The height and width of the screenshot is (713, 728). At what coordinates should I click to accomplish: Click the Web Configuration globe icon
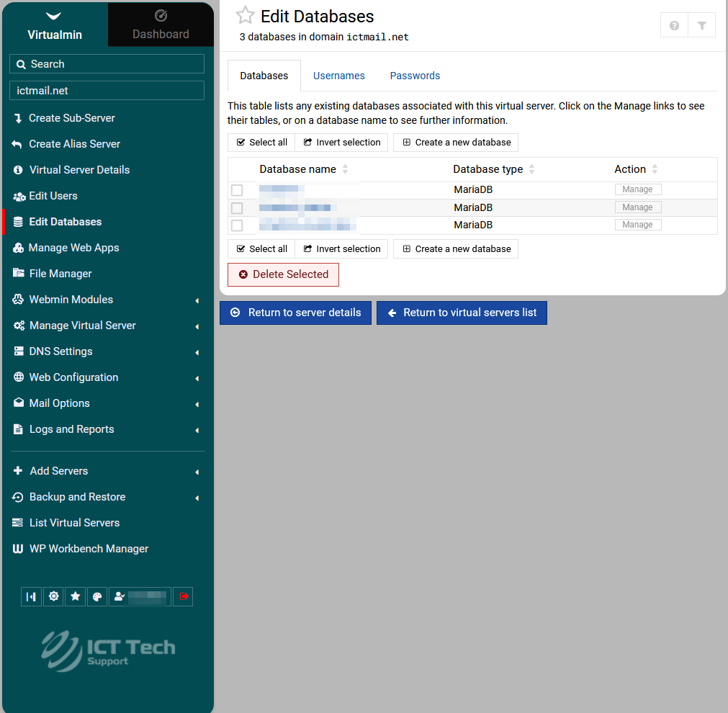(19, 377)
